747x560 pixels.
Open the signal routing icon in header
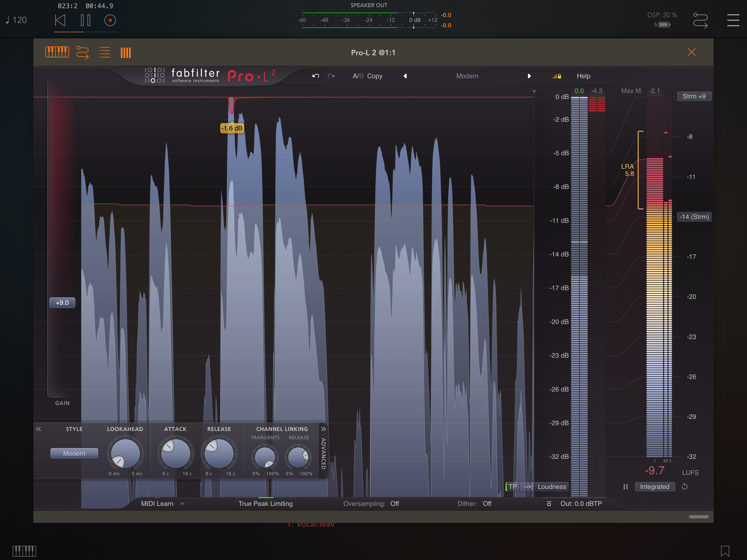pyautogui.click(x=82, y=52)
